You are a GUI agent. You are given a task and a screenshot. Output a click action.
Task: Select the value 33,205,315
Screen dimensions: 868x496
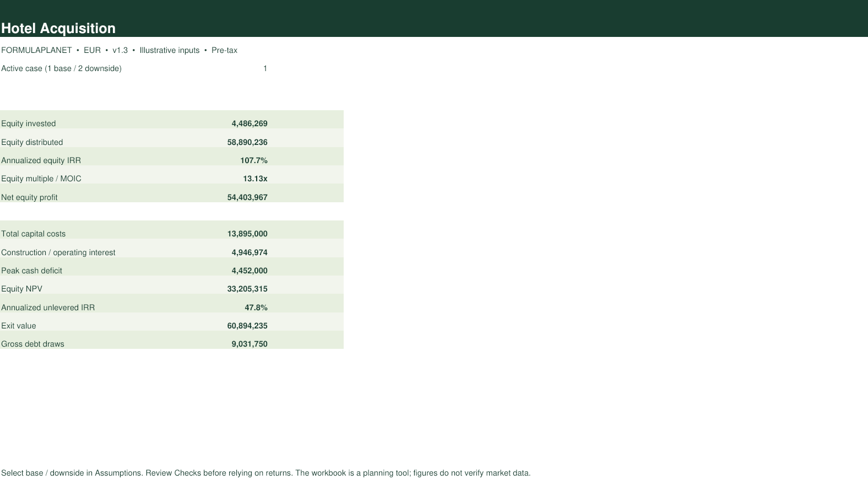click(247, 289)
